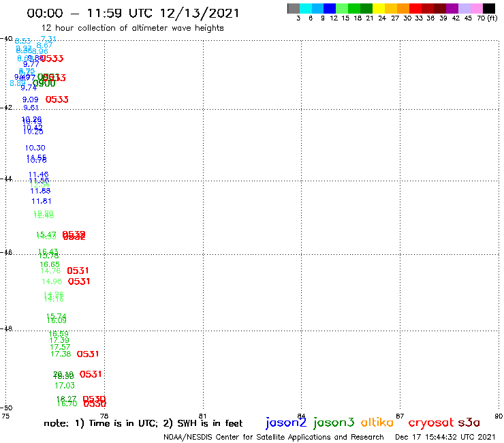Click the purple swatch in the legend

452,9
